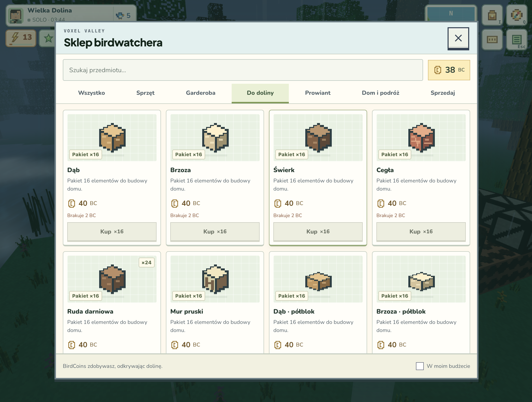Open the Garderoba tab
Image resolution: width=532 pixels, height=402 pixels.
[201, 93]
